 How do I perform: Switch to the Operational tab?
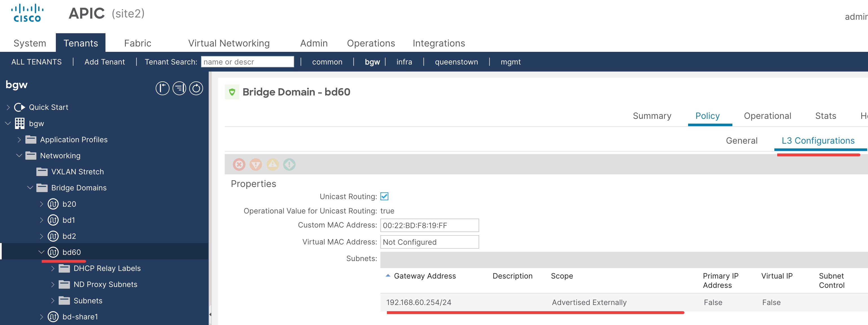(x=767, y=116)
